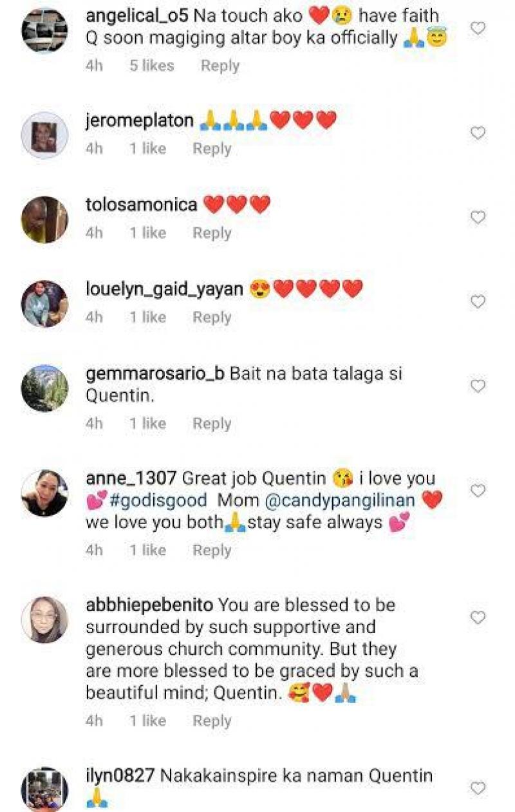Heart louelyn_gaid_yayan's comment
The image size is (515, 812).
point(478,301)
